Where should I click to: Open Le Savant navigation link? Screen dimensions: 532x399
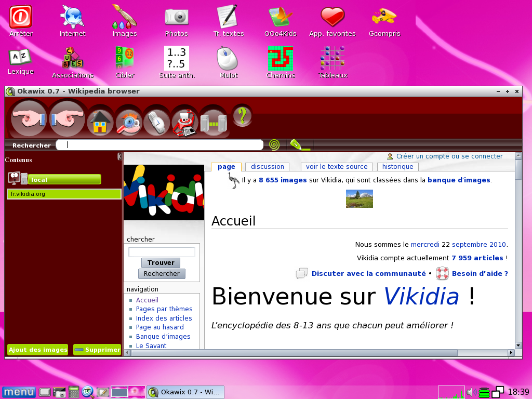(151, 345)
